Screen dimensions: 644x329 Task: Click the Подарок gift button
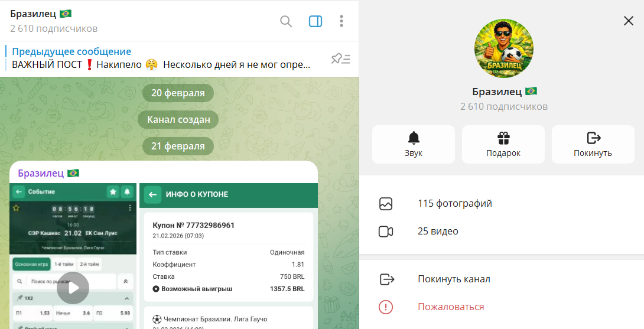pos(503,144)
